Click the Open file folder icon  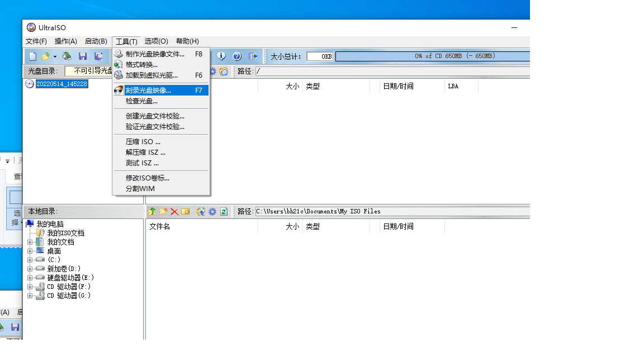click(x=45, y=56)
